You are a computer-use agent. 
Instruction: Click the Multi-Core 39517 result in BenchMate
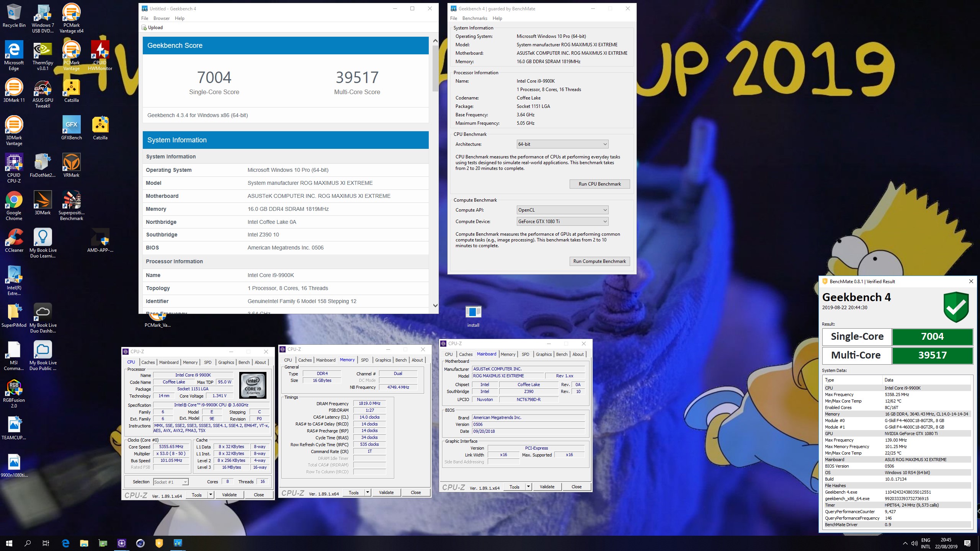tap(933, 355)
